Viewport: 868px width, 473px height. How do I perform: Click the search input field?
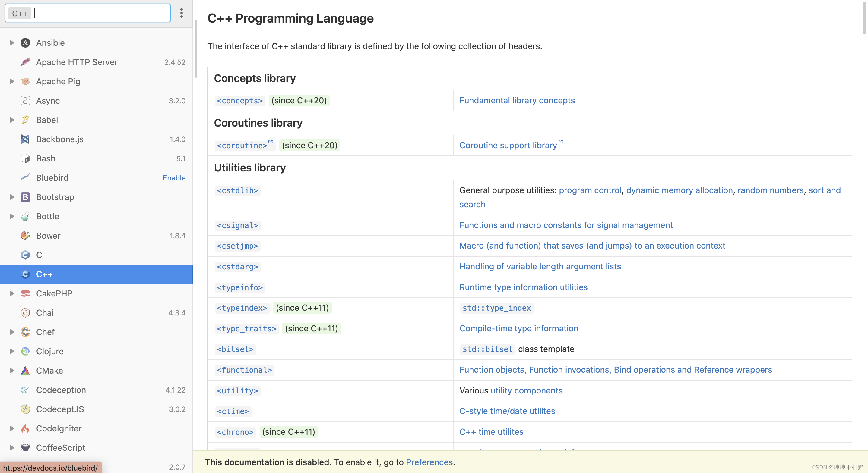101,13
